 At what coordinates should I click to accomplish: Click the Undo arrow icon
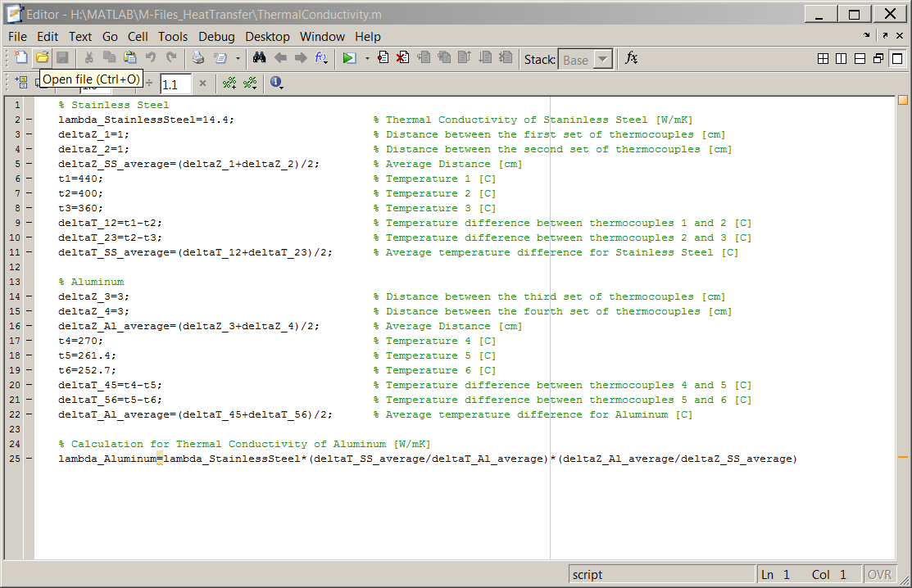click(151, 57)
